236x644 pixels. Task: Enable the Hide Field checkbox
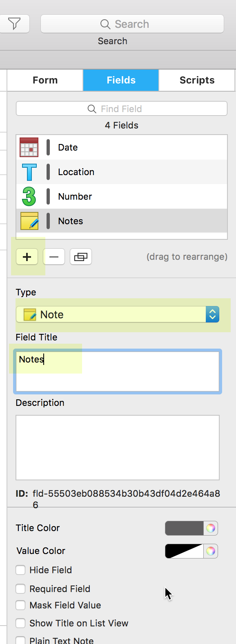tap(20, 570)
